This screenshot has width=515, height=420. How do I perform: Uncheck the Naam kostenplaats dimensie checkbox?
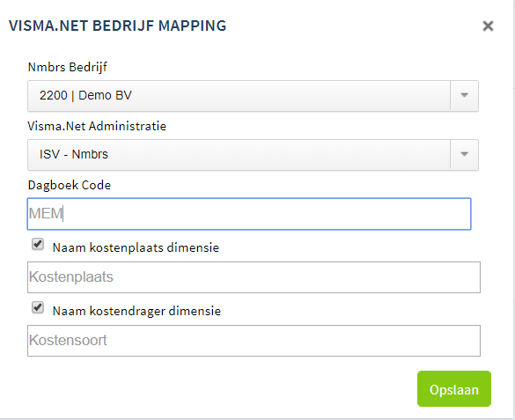38,244
